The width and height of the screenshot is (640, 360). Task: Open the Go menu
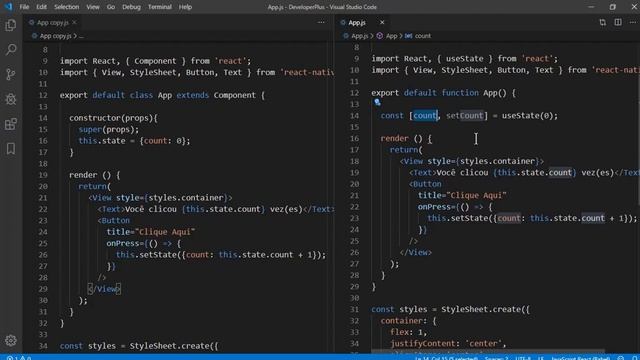point(111,7)
